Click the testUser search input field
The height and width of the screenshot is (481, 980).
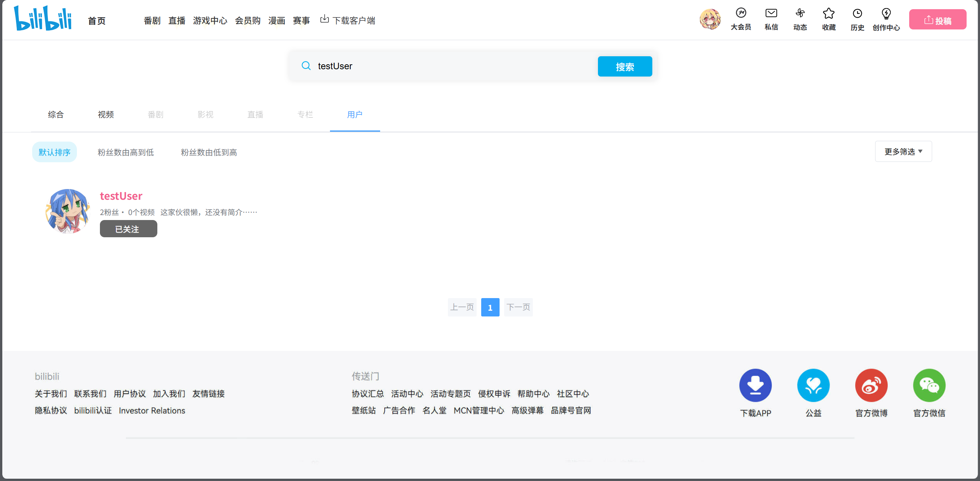click(452, 66)
